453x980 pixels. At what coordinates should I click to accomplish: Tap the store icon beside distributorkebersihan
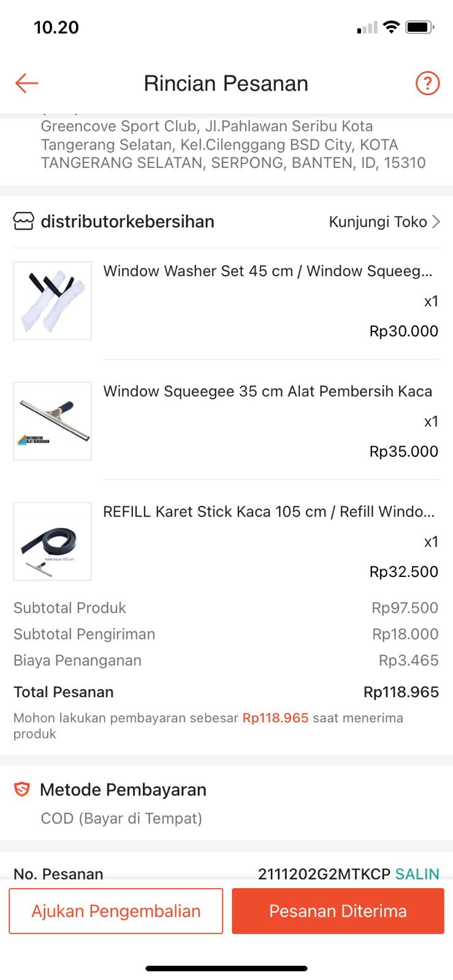tap(24, 221)
